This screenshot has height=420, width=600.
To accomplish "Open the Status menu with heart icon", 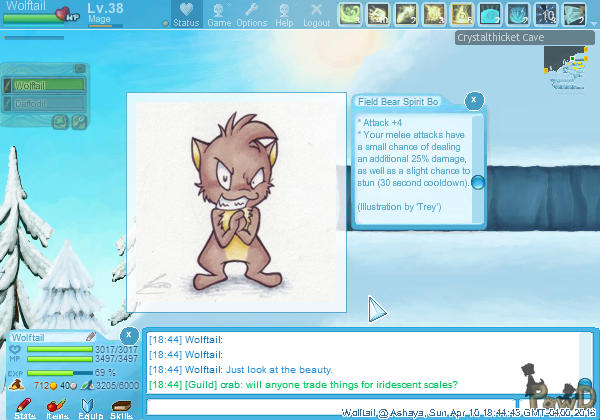I will pyautogui.click(x=185, y=14).
